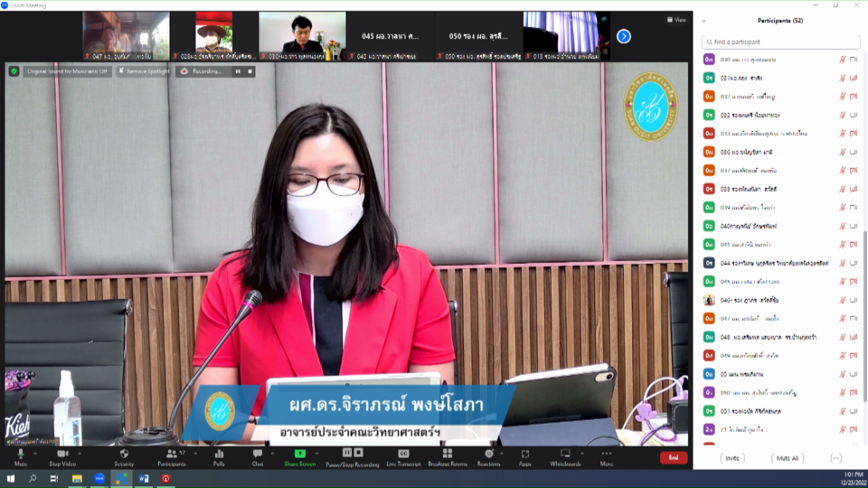Open the Security shield menu
The height and width of the screenshot is (488, 868).
[124, 457]
